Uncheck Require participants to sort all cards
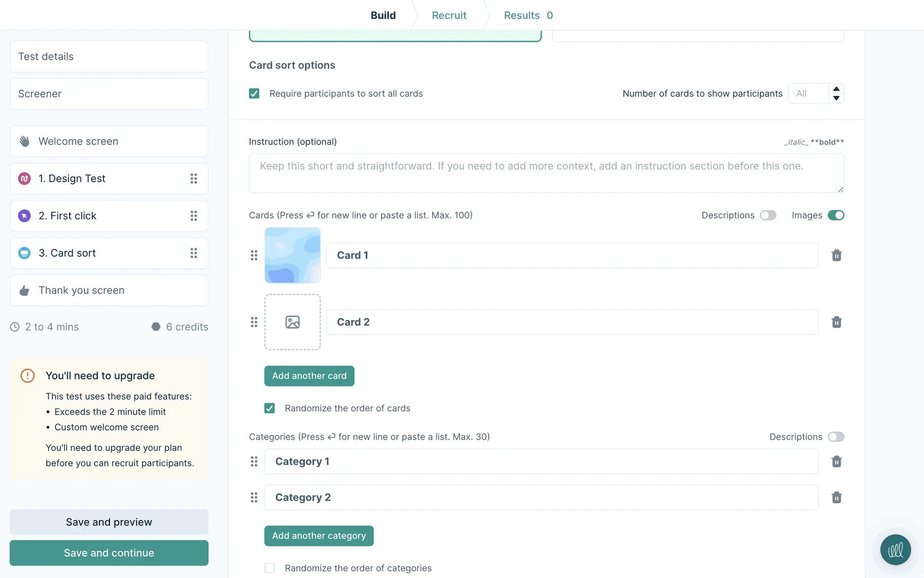 (254, 93)
